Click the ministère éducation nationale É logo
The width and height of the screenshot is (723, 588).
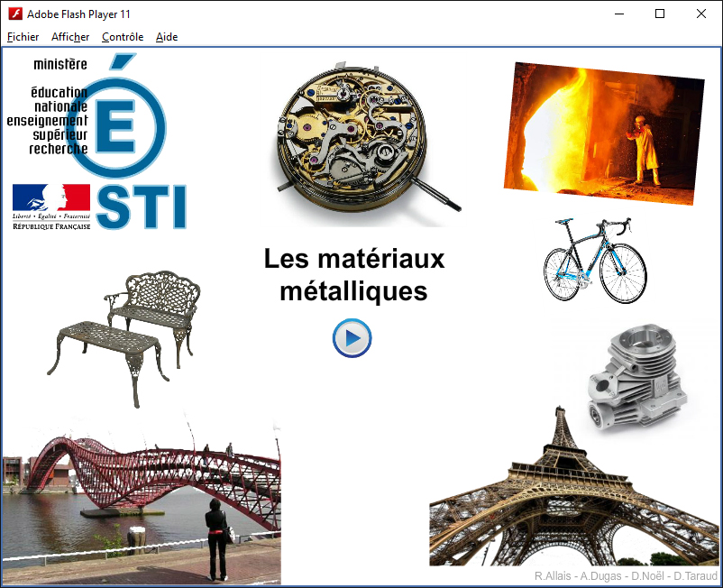[x=87, y=115]
